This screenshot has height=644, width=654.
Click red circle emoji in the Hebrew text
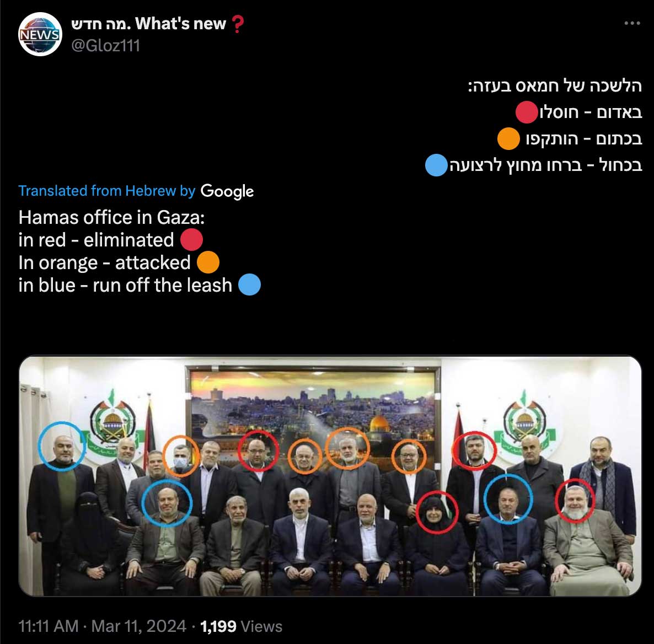point(527,112)
